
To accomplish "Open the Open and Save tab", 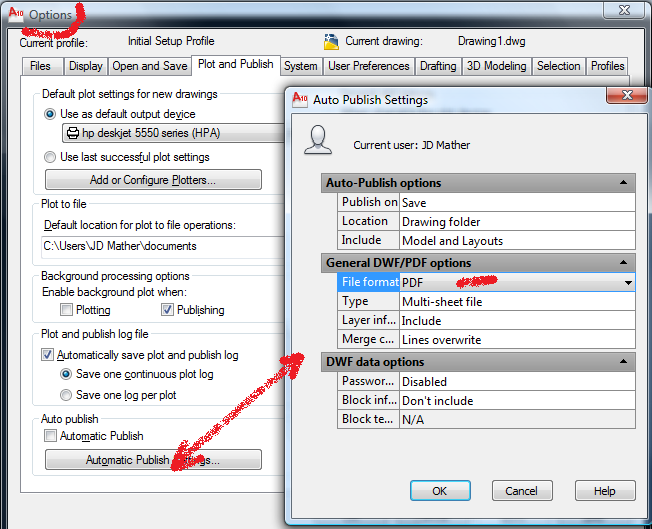I will [150, 66].
